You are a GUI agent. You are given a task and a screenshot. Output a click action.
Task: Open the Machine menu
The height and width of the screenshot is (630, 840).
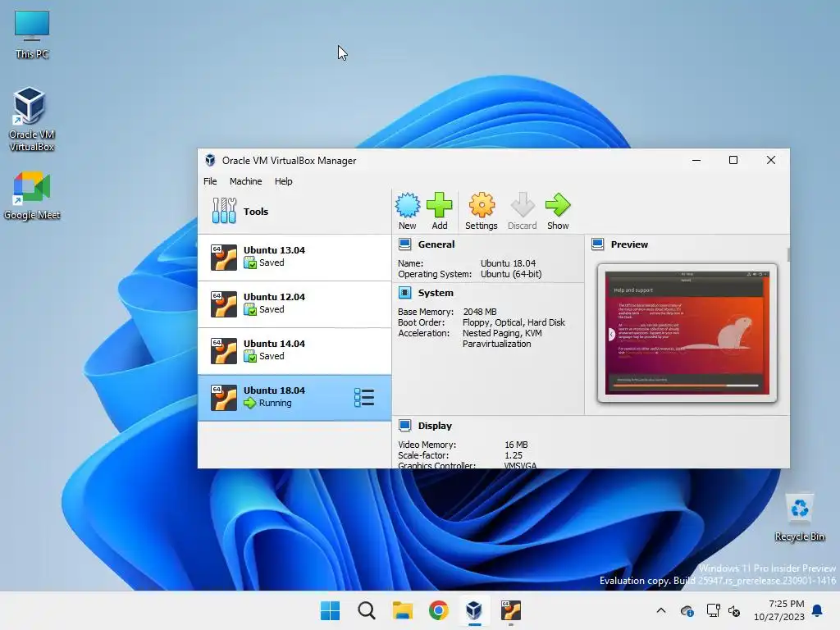(246, 181)
